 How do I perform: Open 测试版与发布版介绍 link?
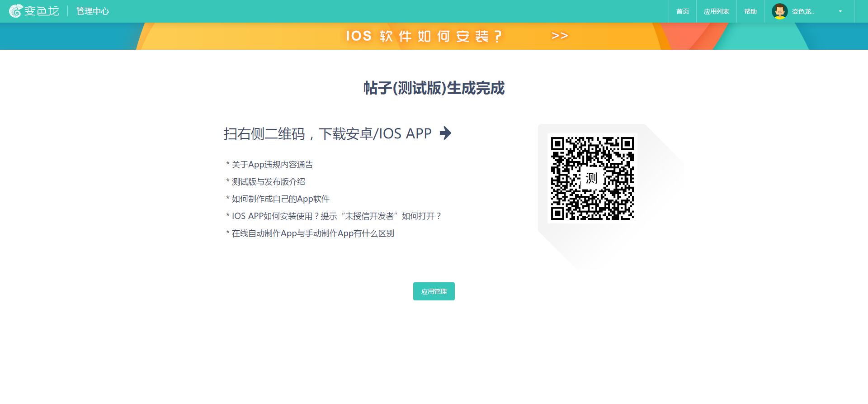pos(269,182)
